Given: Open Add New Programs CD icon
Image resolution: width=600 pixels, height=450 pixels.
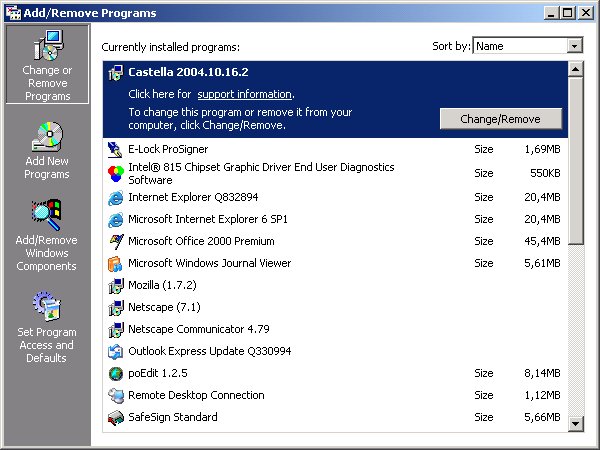Looking at the screenshot, I should coord(47,136).
